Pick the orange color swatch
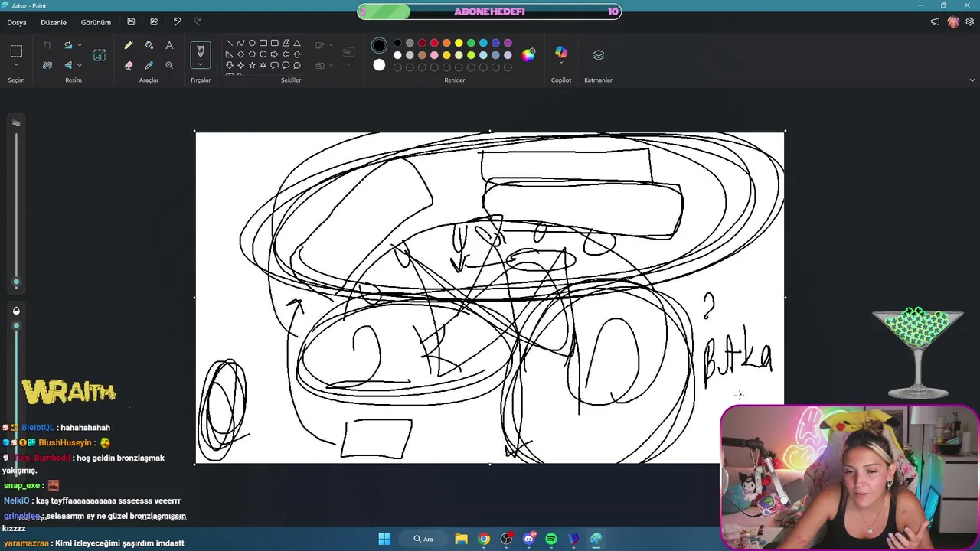980x551 pixels. (446, 43)
